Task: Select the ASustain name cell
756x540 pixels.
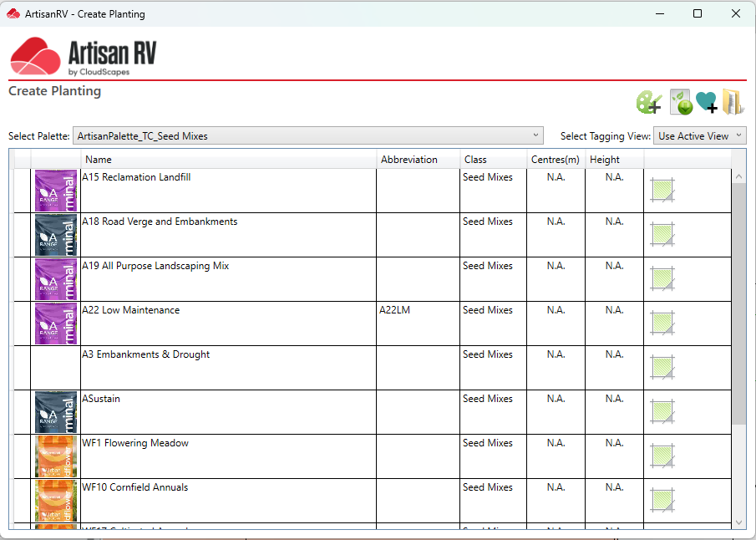Action: point(228,411)
